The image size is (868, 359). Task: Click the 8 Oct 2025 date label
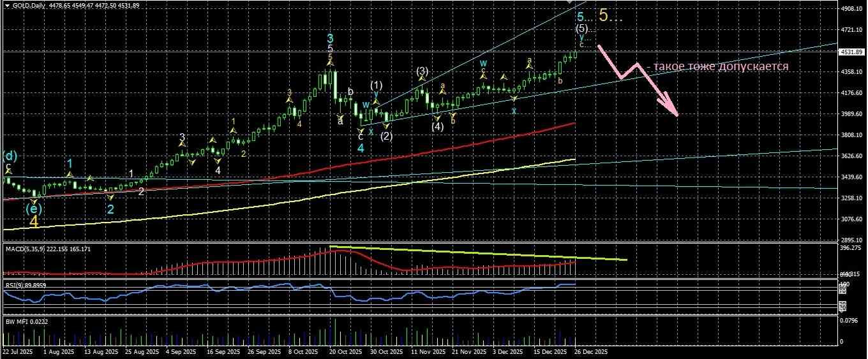pyautogui.click(x=303, y=351)
